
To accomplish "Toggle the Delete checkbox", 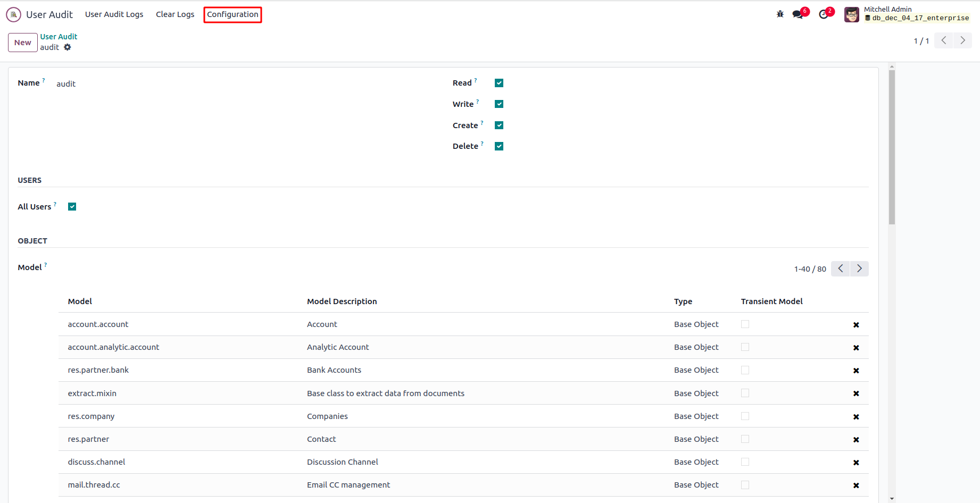I will pos(499,146).
